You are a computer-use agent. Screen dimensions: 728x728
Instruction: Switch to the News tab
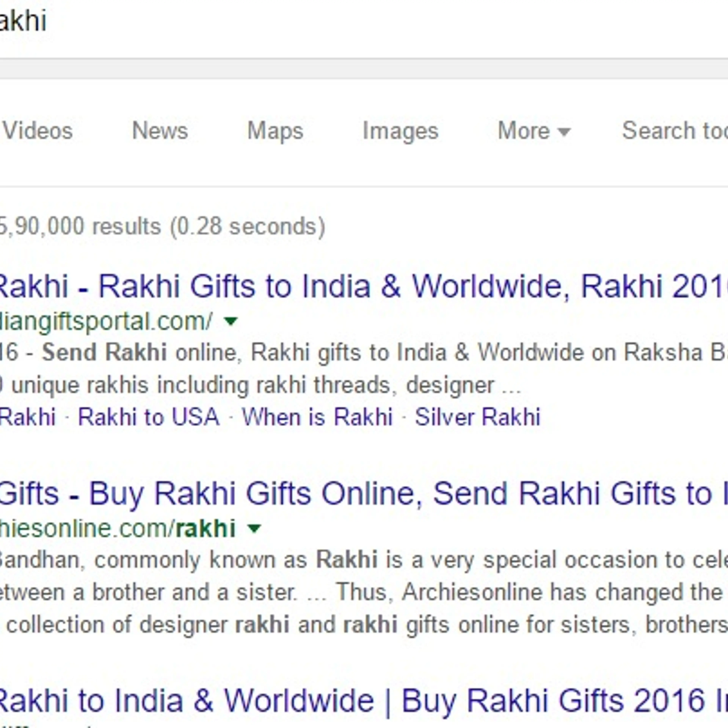160,131
